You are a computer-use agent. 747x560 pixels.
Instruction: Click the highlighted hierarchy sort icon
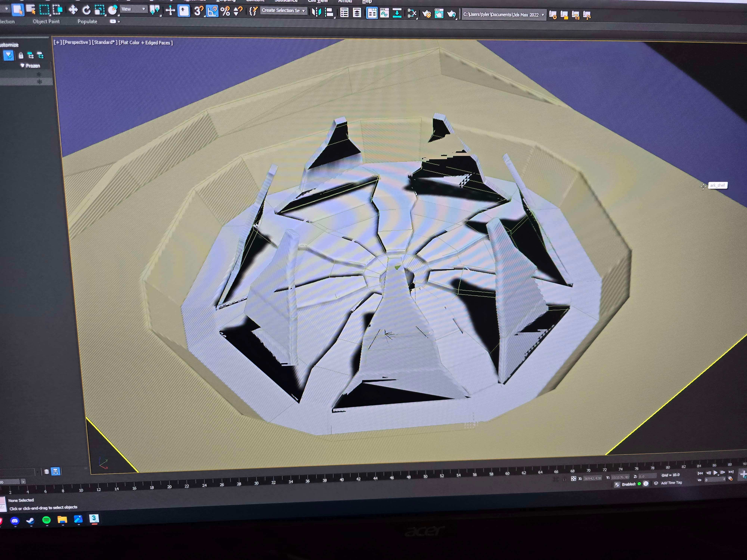click(x=56, y=471)
